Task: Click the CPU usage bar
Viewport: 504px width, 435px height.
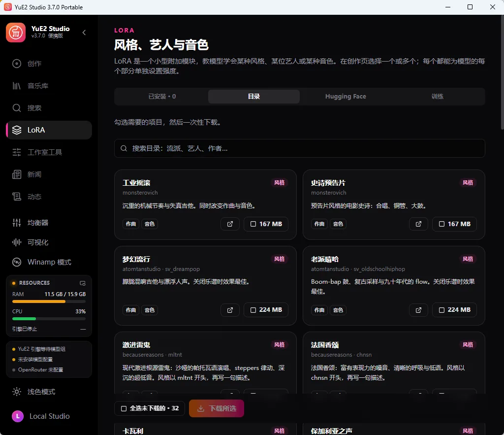Action: click(49, 319)
